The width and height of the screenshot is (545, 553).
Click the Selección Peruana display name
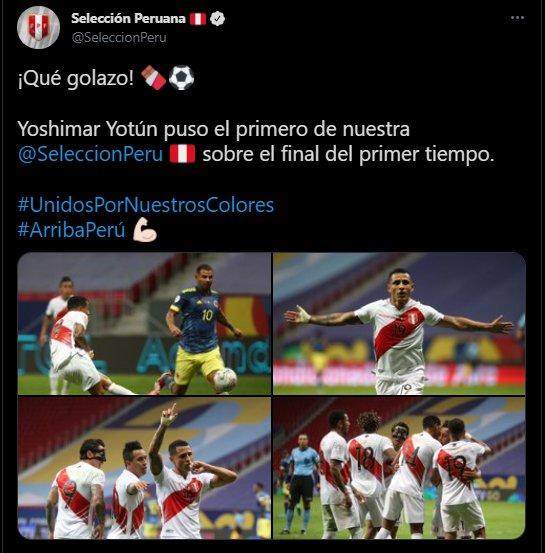click(x=128, y=18)
